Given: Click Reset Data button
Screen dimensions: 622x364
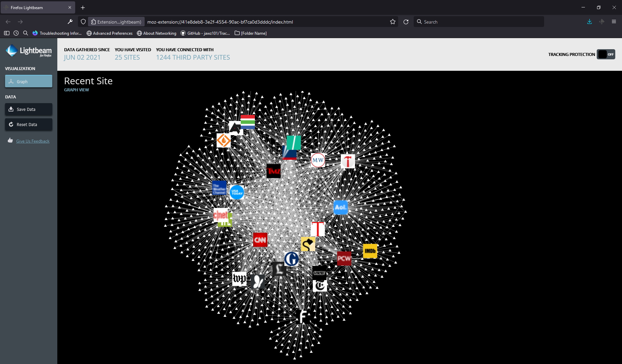Looking at the screenshot, I should [29, 124].
